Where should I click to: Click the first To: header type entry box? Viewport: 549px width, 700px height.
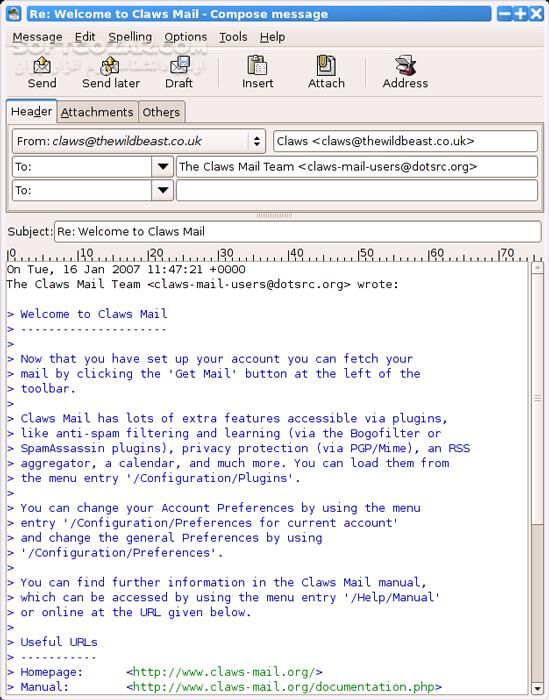click(x=83, y=167)
